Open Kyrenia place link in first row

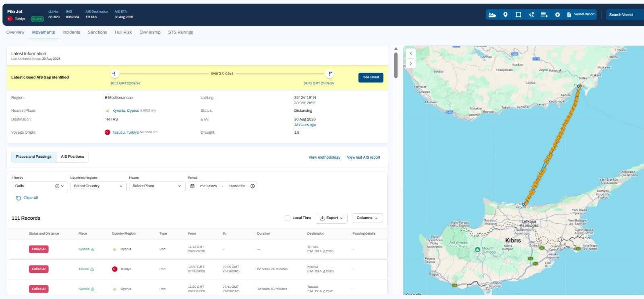pos(84,249)
